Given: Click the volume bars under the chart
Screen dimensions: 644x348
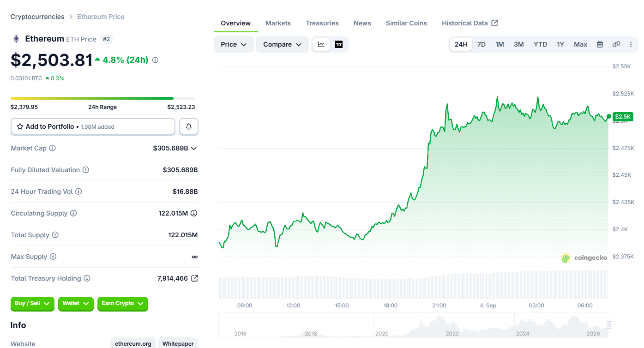Looking at the screenshot, I should [414, 285].
